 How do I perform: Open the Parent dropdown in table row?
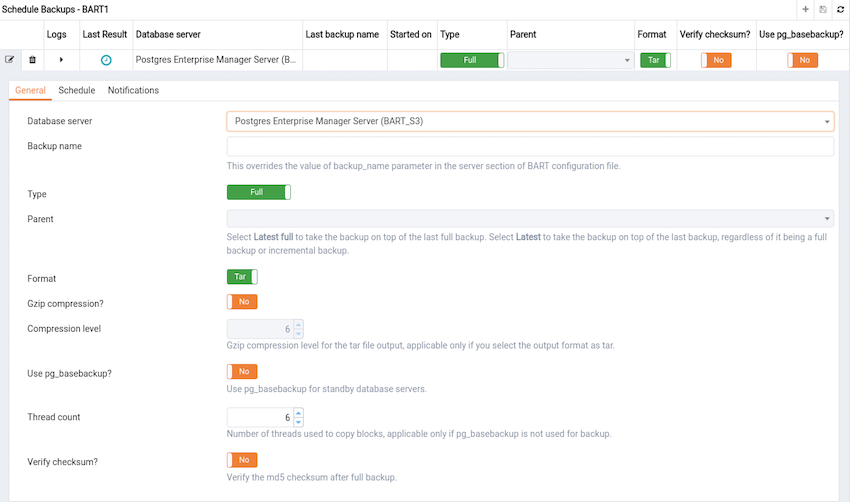pyautogui.click(x=570, y=60)
